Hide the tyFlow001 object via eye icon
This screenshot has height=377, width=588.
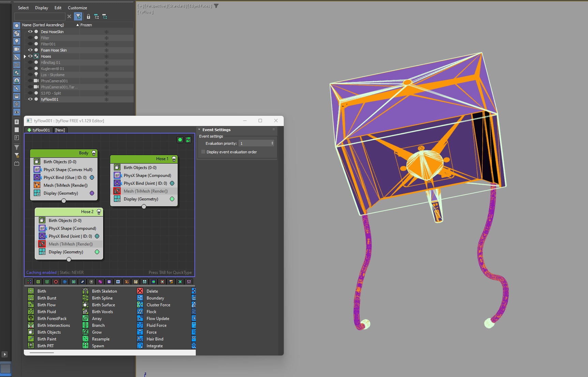pos(30,99)
